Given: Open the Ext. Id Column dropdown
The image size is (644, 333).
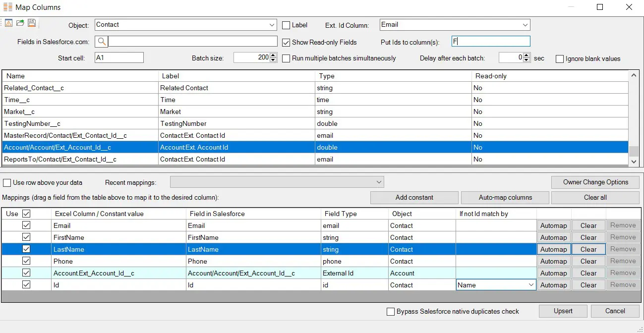Looking at the screenshot, I should (x=526, y=25).
